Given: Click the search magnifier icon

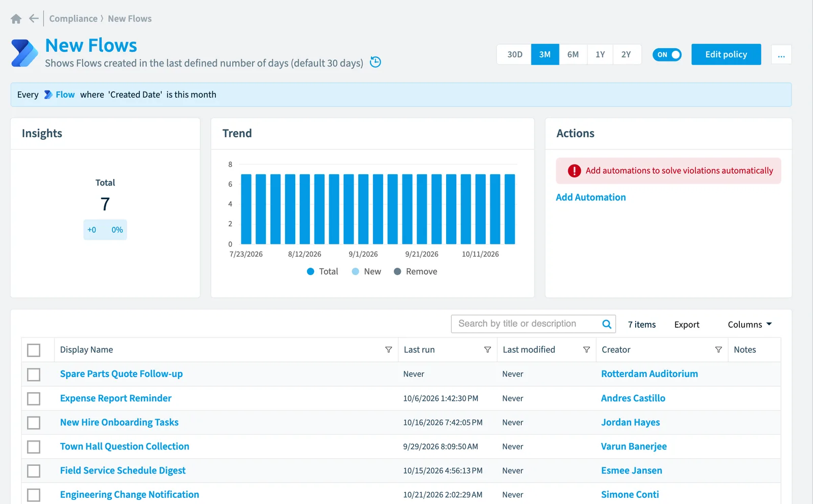Looking at the screenshot, I should click(607, 324).
